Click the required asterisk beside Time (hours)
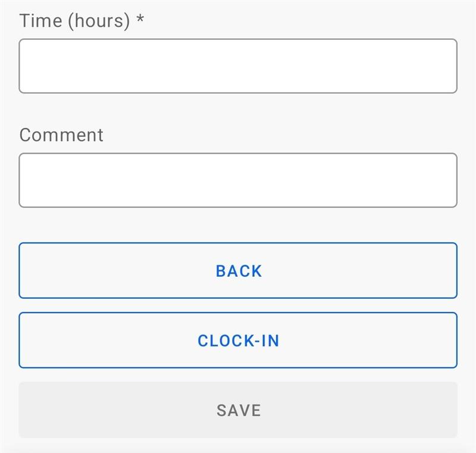This screenshot has width=476, height=453. pos(140,20)
